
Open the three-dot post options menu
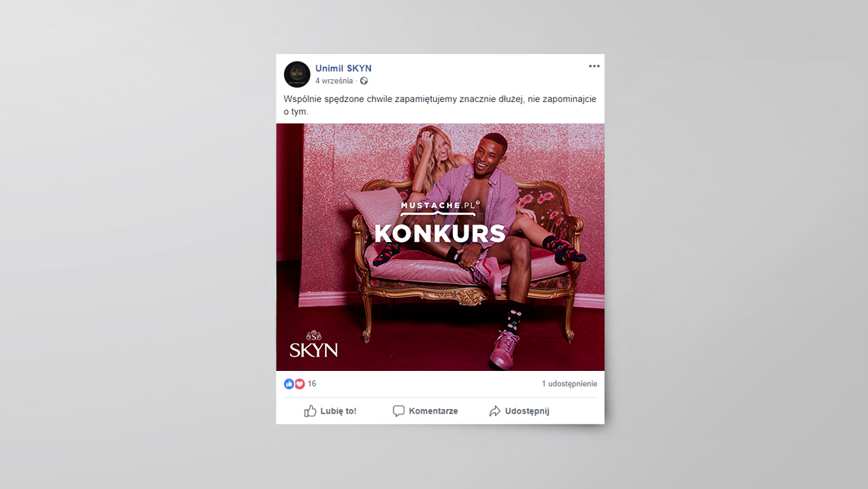pyautogui.click(x=594, y=66)
